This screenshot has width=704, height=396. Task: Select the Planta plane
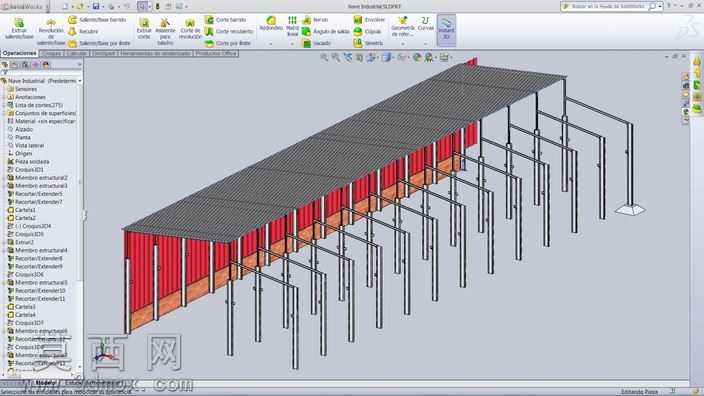click(19, 137)
